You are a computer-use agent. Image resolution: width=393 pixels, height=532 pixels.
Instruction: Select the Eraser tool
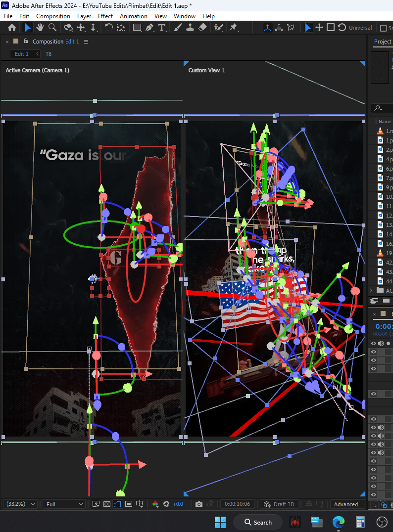coord(202,28)
